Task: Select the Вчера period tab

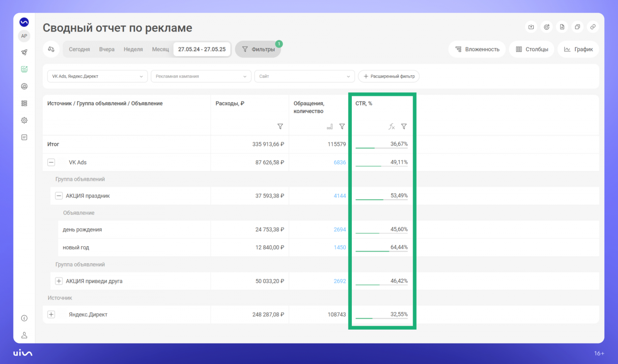Action: pos(107,49)
